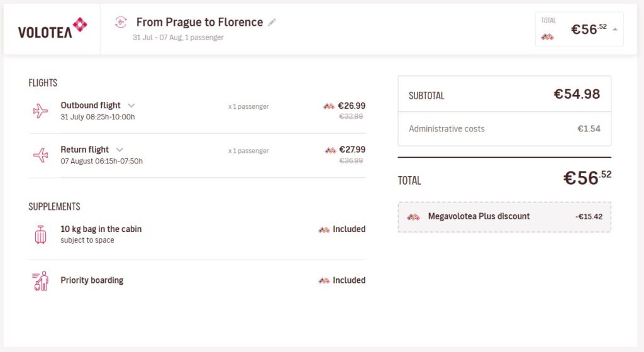Viewport: 644px width, 352px height.
Task: Click the cabin bag suitcase icon
Action: coord(40,234)
